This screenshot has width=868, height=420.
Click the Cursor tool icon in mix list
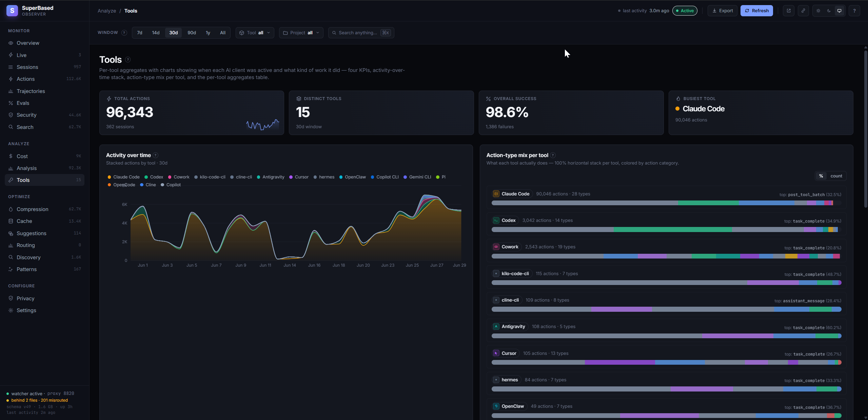click(x=496, y=353)
